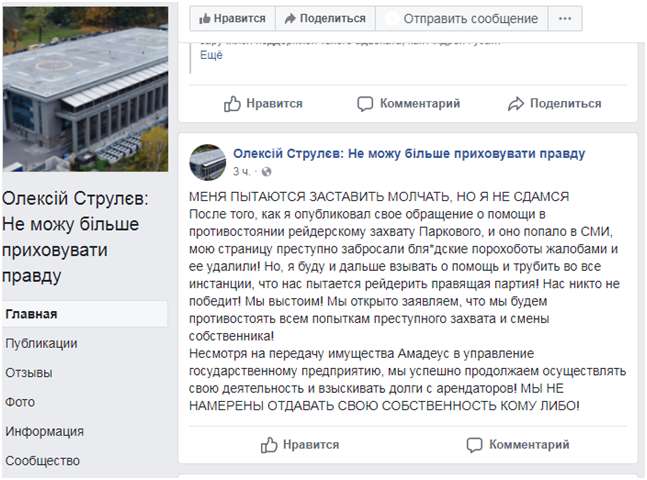Open the post author name link
The height and width of the screenshot is (480, 647).
click(408, 153)
